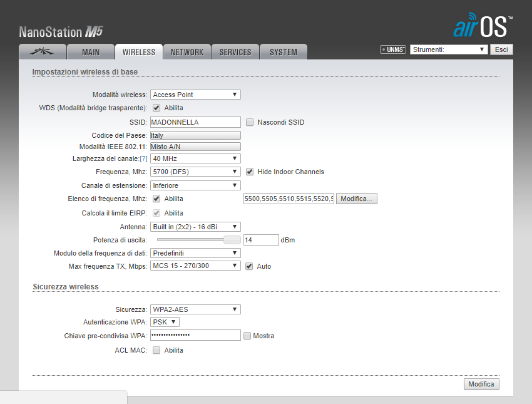Click the Impostazioni wireless di base heading
532x404 pixels.
pyautogui.click(x=85, y=72)
